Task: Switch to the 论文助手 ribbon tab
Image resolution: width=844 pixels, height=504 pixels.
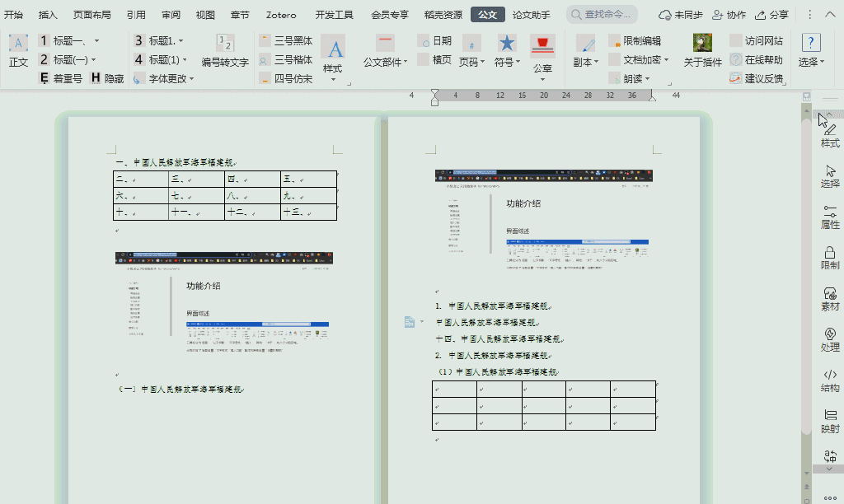Action: click(532, 15)
